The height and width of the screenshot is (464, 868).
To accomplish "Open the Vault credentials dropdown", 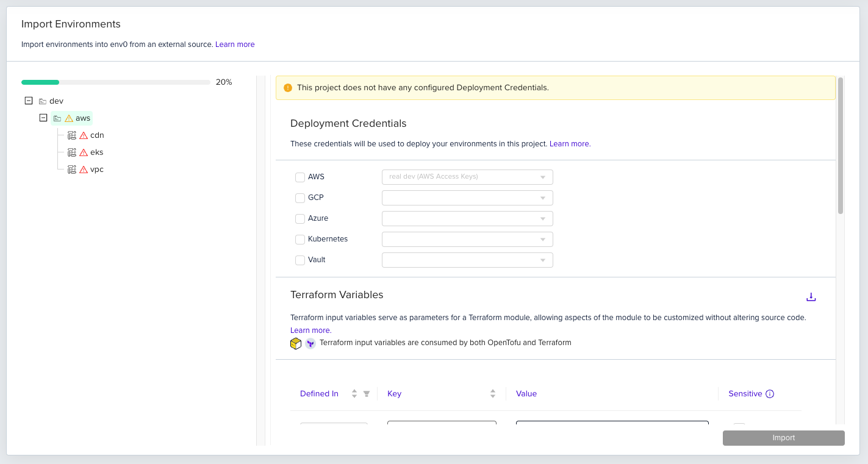I will 467,260.
